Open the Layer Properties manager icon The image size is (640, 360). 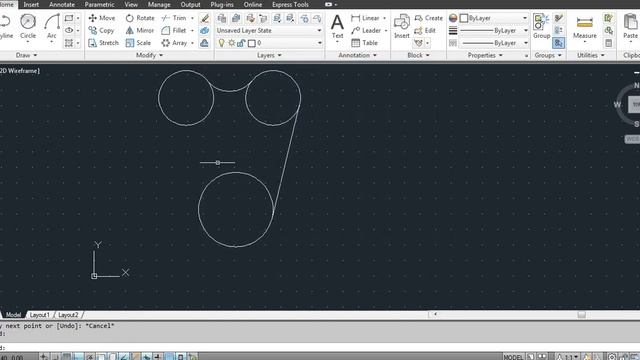[222, 18]
